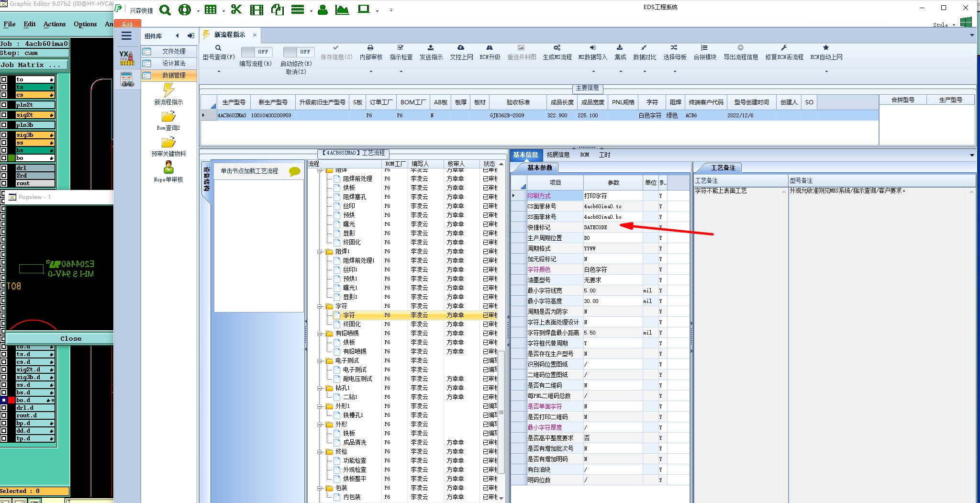The height and width of the screenshot is (503, 980).
Task: Expand dropdown under 内部审核
Action: [371, 72]
